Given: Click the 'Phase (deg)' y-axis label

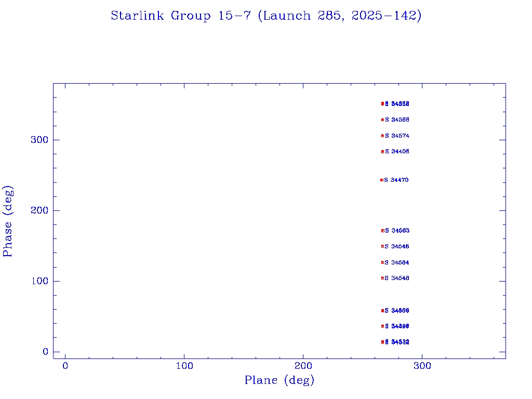Looking at the screenshot, I should 8,221.
